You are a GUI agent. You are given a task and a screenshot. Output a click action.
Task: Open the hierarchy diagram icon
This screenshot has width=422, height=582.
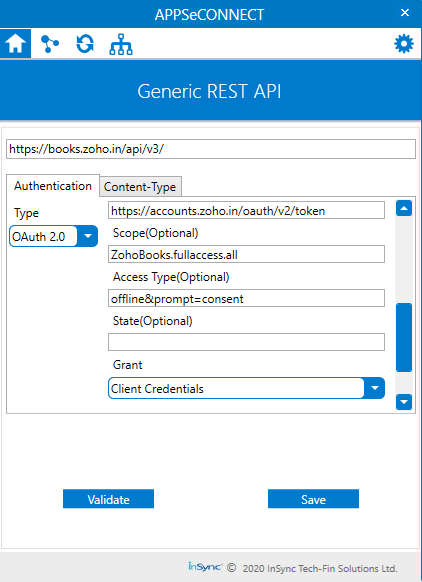121,45
